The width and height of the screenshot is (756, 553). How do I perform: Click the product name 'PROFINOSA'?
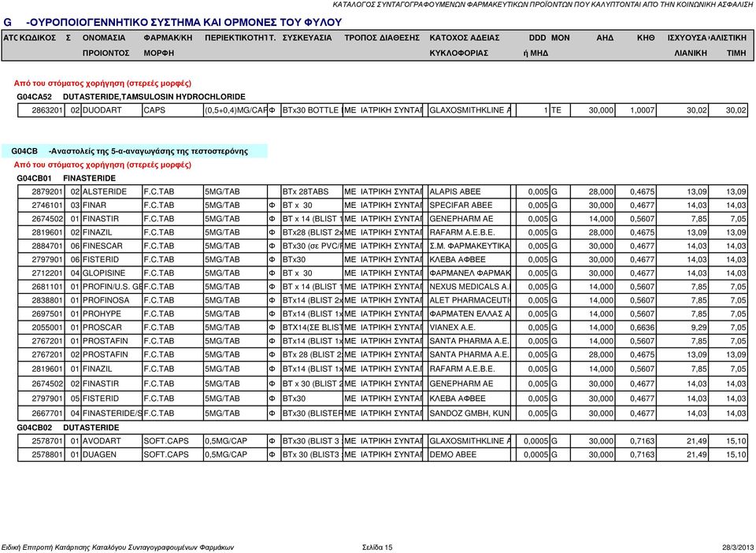pyautogui.click(x=106, y=300)
